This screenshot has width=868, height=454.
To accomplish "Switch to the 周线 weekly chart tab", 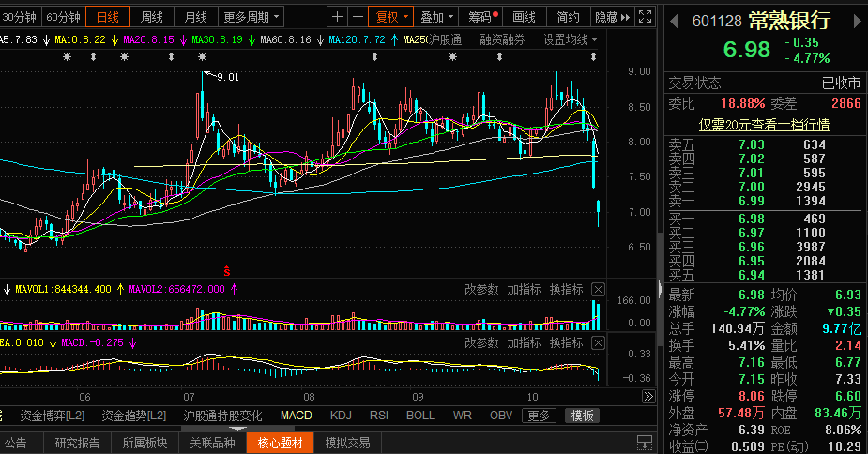I will click(x=152, y=17).
